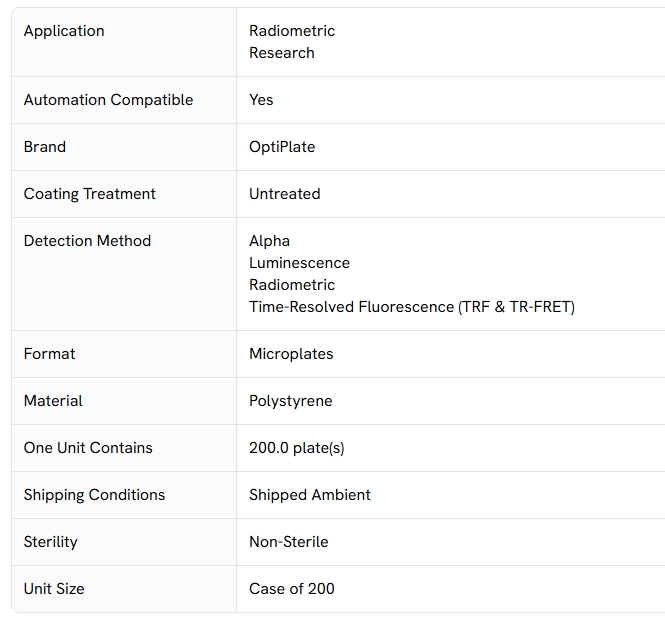This screenshot has width=665, height=621.
Task: Click the Non-Sterile sterility value
Action: click(288, 542)
